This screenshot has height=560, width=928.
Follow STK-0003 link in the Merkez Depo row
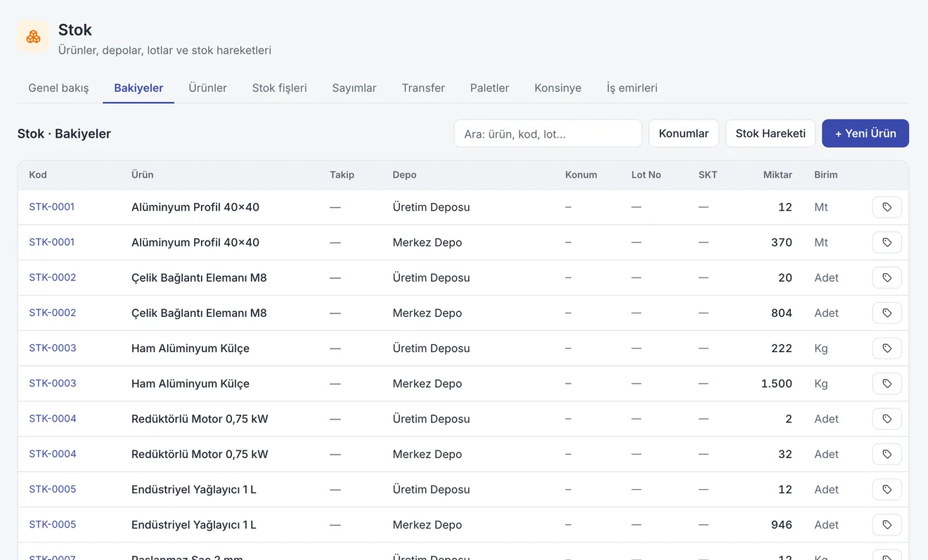click(52, 384)
